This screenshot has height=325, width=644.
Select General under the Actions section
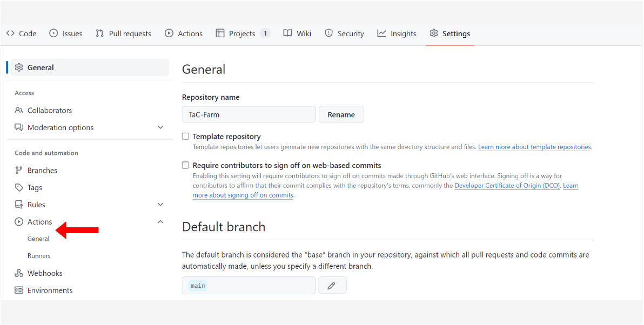coord(38,239)
